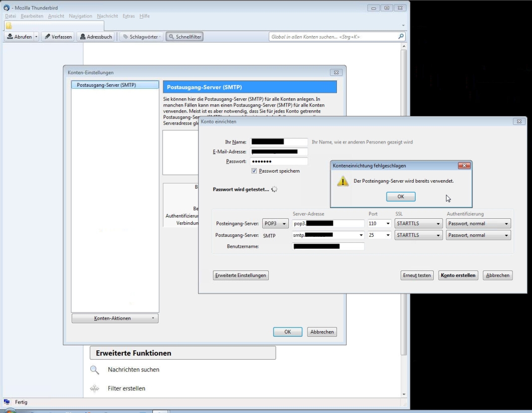532x413 pixels.
Task: Open the dropdown arrow beside Abrufen
Action: tap(36, 37)
